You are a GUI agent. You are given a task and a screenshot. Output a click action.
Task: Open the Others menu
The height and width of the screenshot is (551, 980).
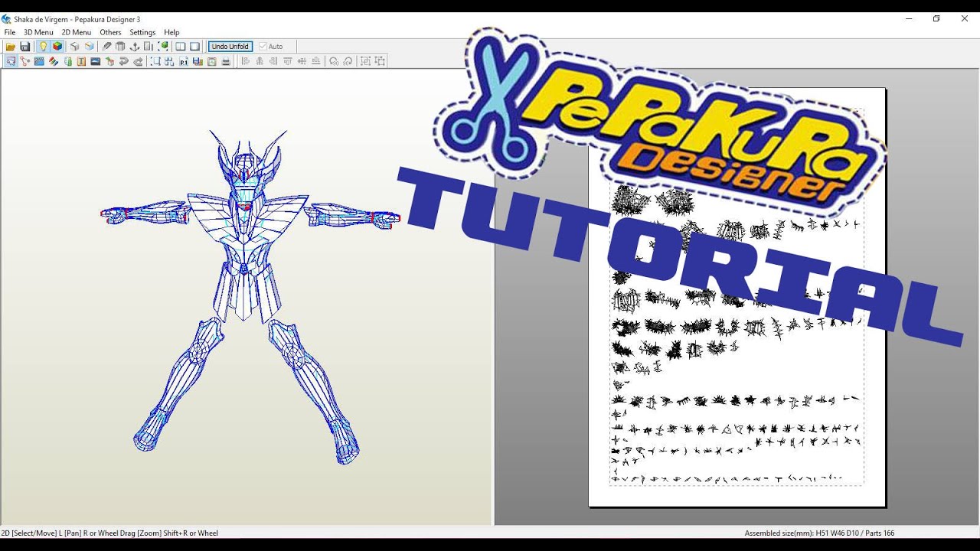(110, 32)
